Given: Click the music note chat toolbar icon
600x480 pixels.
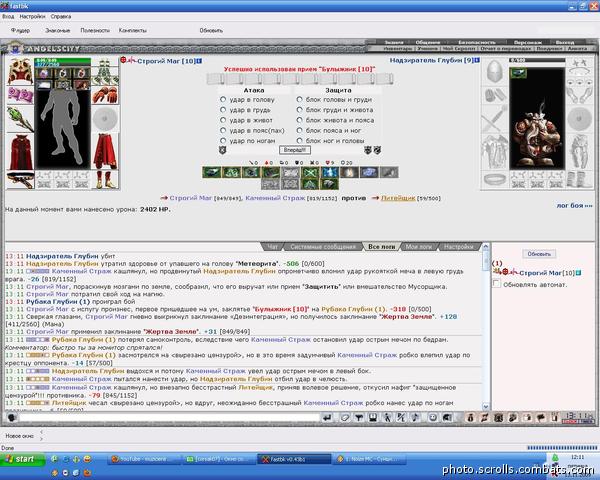Looking at the screenshot, I should point(416,418).
